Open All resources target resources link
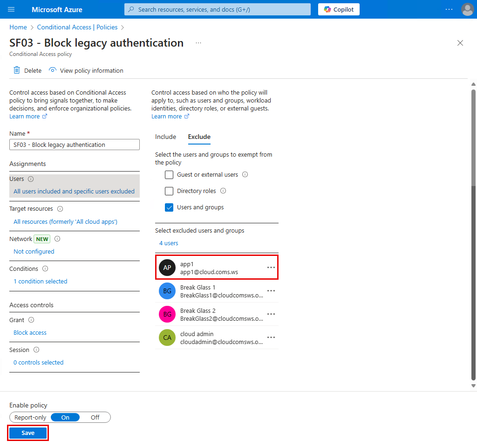477x448 pixels. pyautogui.click(x=65, y=221)
